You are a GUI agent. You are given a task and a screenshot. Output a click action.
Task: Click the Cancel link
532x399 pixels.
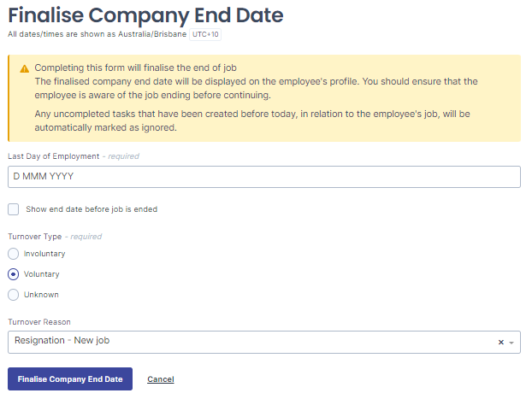pyautogui.click(x=161, y=379)
